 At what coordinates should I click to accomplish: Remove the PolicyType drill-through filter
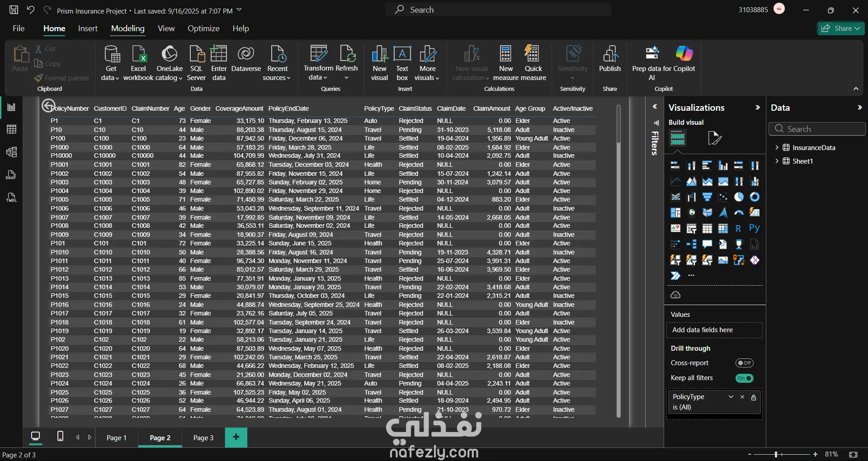[742, 397]
